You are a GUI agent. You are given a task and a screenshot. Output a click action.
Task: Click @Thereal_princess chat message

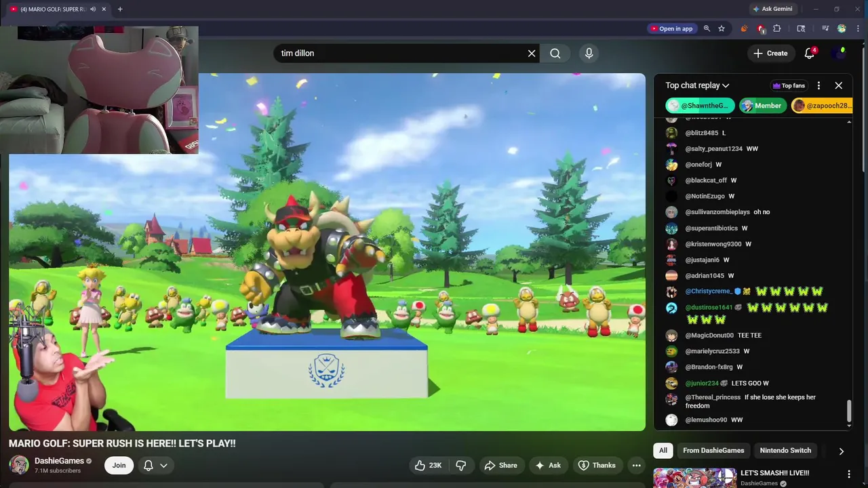[750, 401]
